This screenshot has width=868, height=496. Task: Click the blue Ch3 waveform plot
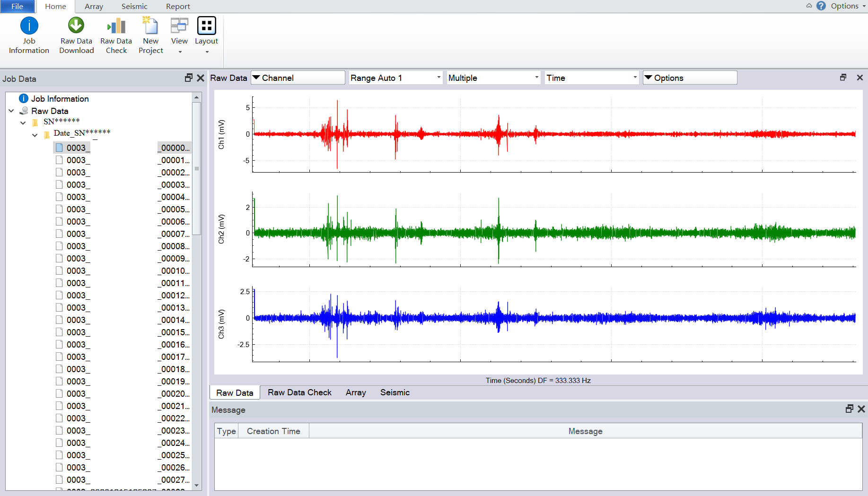pyautogui.click(x=554, y=324)
